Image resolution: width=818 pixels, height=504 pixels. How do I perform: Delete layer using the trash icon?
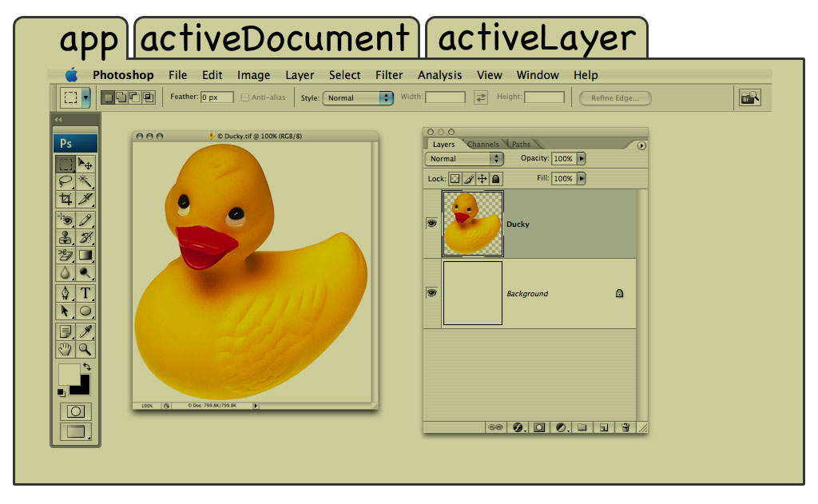[x=625, y=427]
